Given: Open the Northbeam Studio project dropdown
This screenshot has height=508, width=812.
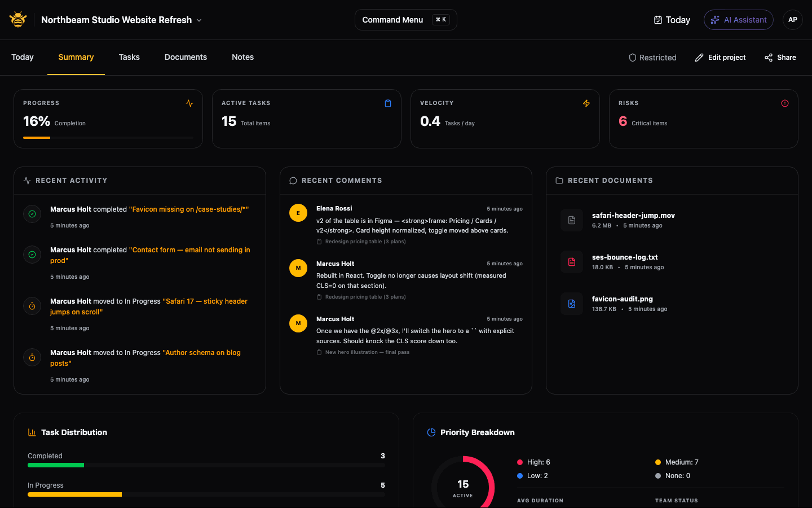Looking at the screenshot, I should [x=121, y=20].
